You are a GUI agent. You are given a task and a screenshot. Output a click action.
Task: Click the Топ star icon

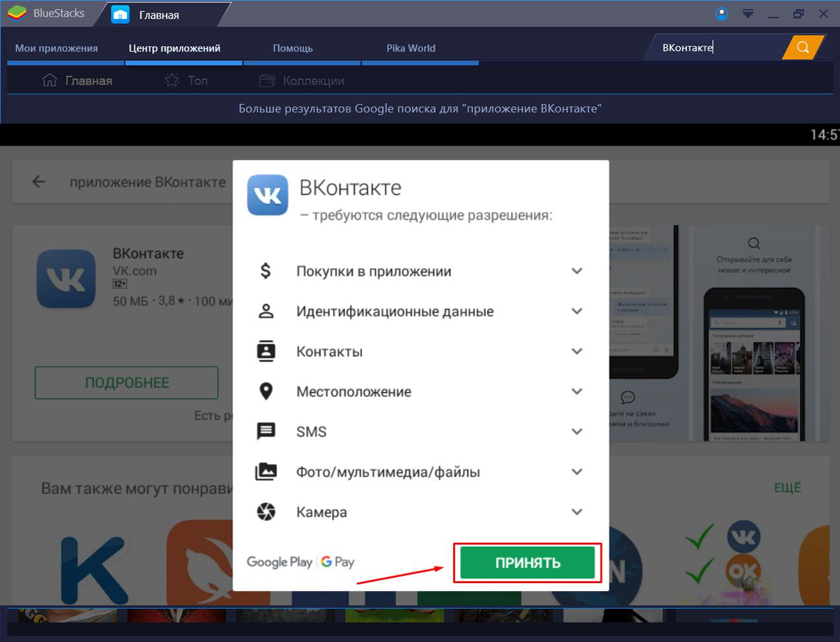[x=172, y=81]
